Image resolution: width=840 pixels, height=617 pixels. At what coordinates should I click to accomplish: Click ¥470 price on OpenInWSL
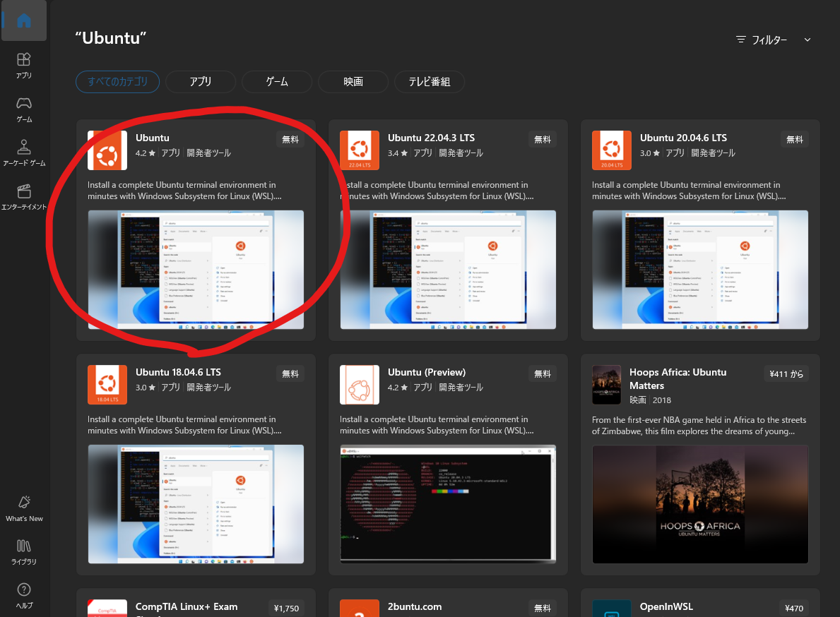pyautogui.click(x=794, y=608)
